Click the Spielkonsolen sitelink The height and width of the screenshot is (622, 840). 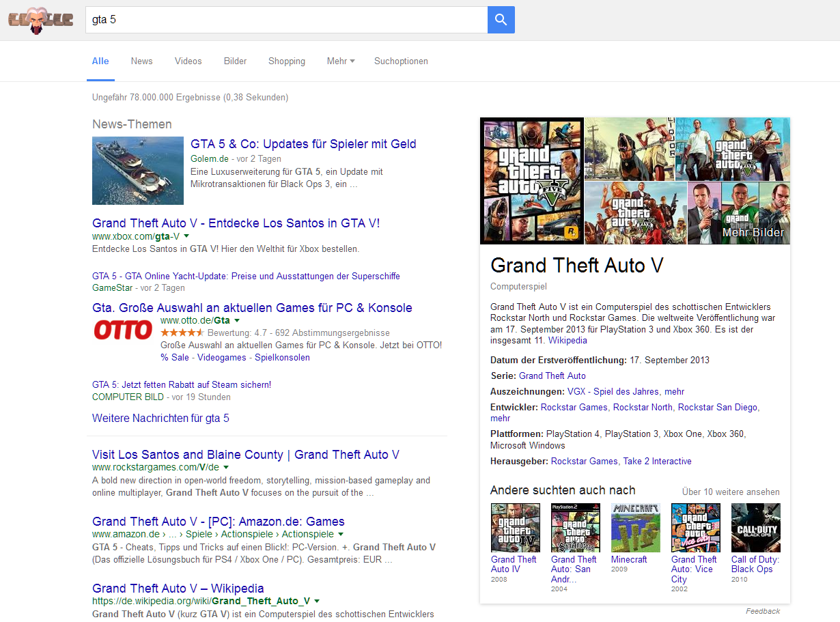(282, 357)
